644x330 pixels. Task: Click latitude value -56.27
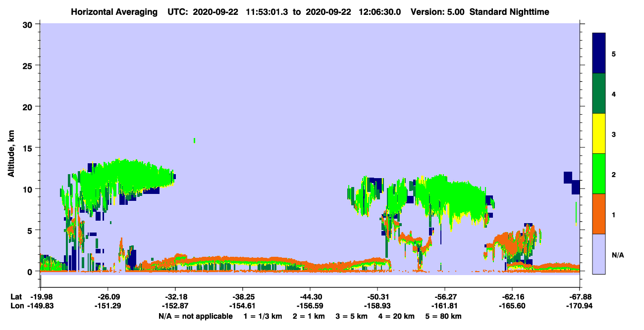pyautogui.click(x=445, y=297)
